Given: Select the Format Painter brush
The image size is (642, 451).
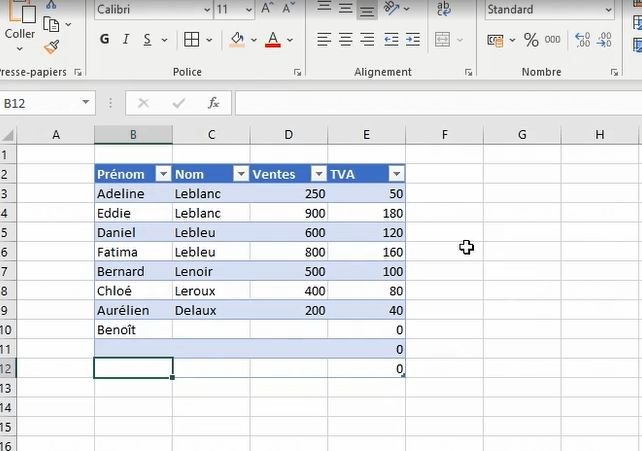Looking at the screenshot, I should tap(52, 47).
